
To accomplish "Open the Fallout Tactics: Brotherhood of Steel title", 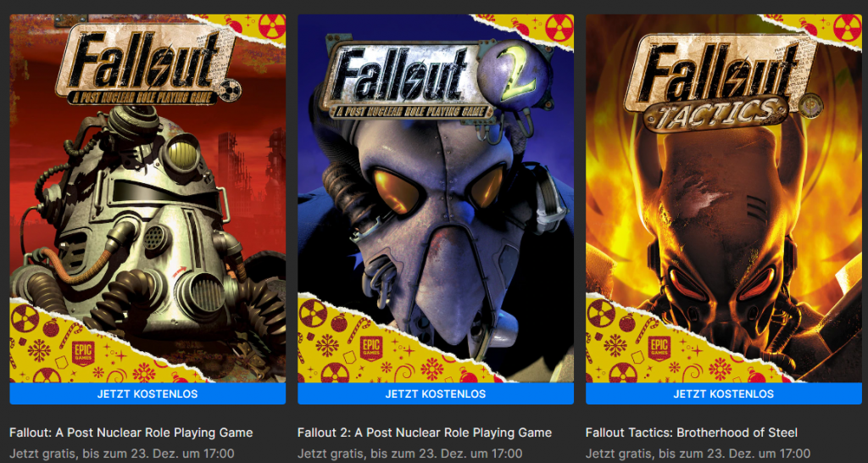I will [x=692, y=432].
